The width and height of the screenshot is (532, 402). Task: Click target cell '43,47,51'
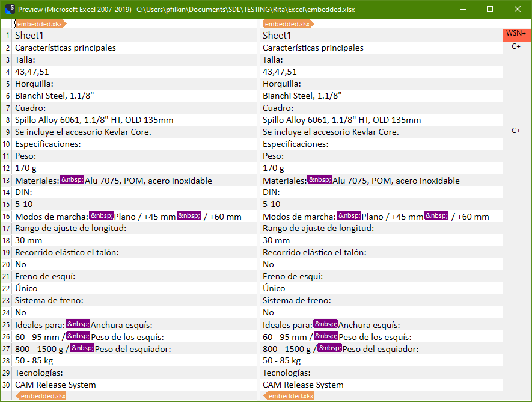(280, 72)
